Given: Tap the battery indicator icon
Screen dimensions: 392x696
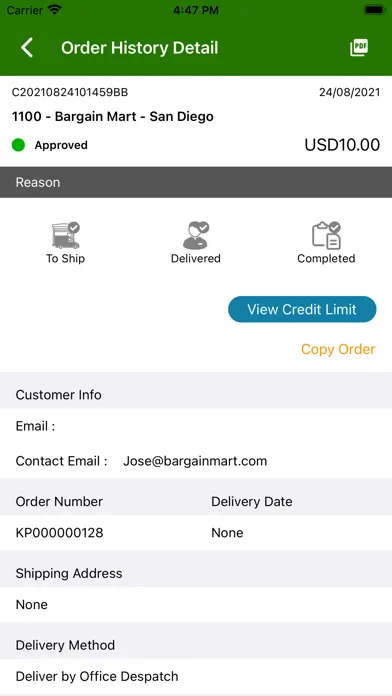Looking at the screenshot, I should pyautogui.click(x=374, y=10).
